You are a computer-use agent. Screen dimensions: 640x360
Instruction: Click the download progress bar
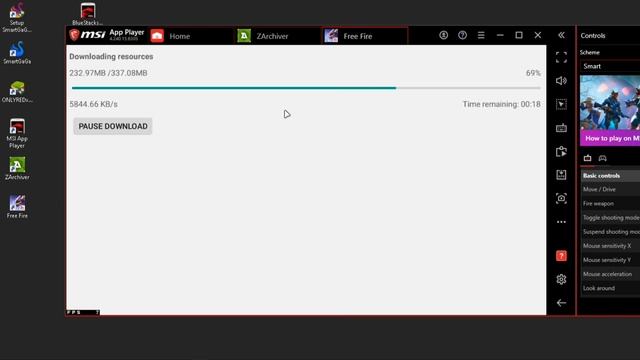click(x=306, y=88)
